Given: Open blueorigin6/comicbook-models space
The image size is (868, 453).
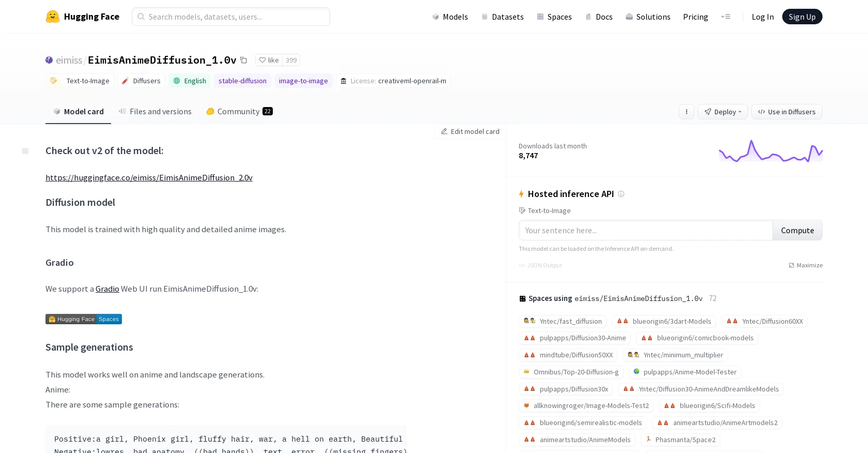Looking at the screenshot, I should click(697, 338).
